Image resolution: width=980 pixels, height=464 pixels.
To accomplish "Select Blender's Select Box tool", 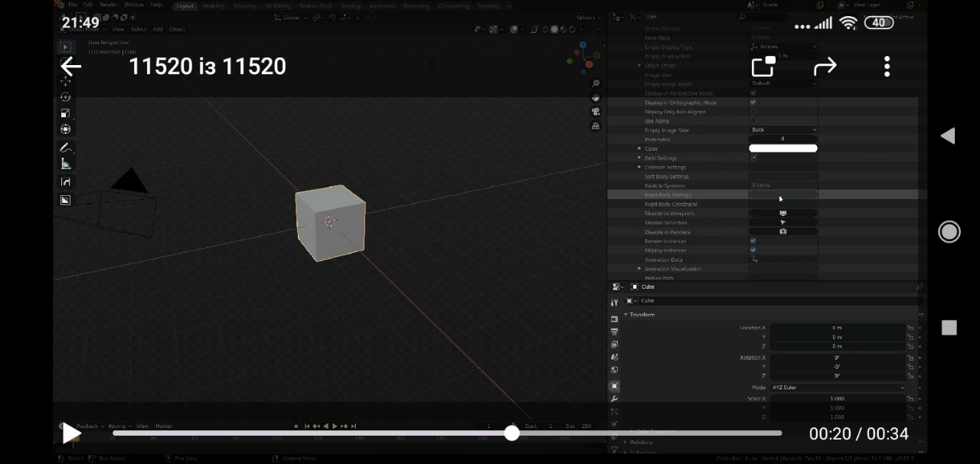I will pyautogui.click(x=65, y=47).
